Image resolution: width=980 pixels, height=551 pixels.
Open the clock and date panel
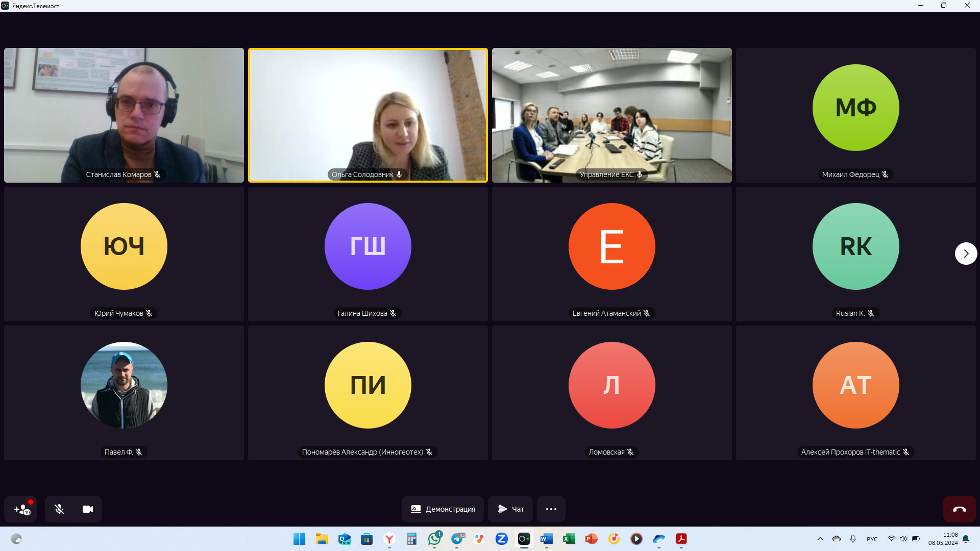[943, 539]
